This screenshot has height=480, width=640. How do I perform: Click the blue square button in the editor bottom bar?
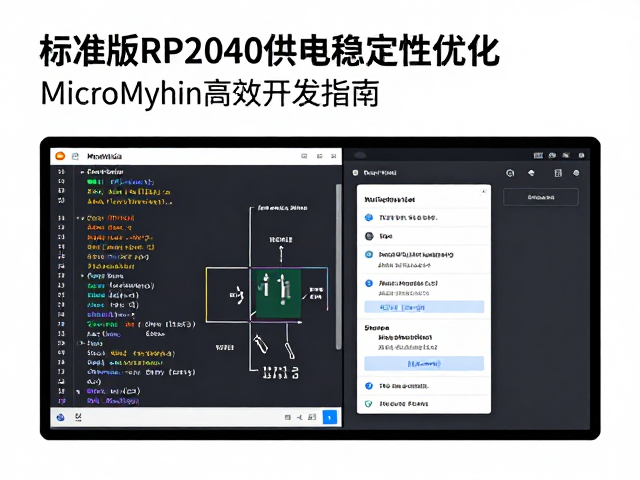tap(330, 417)
